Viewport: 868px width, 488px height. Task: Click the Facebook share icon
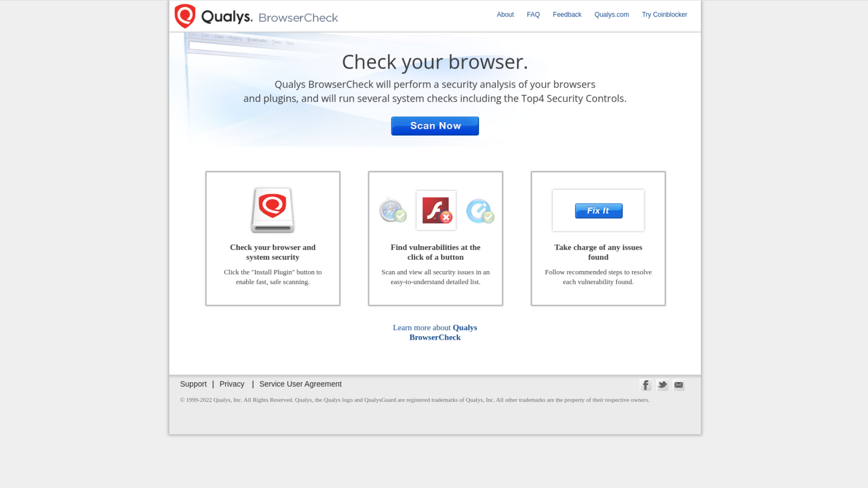(x=646, y=385)
